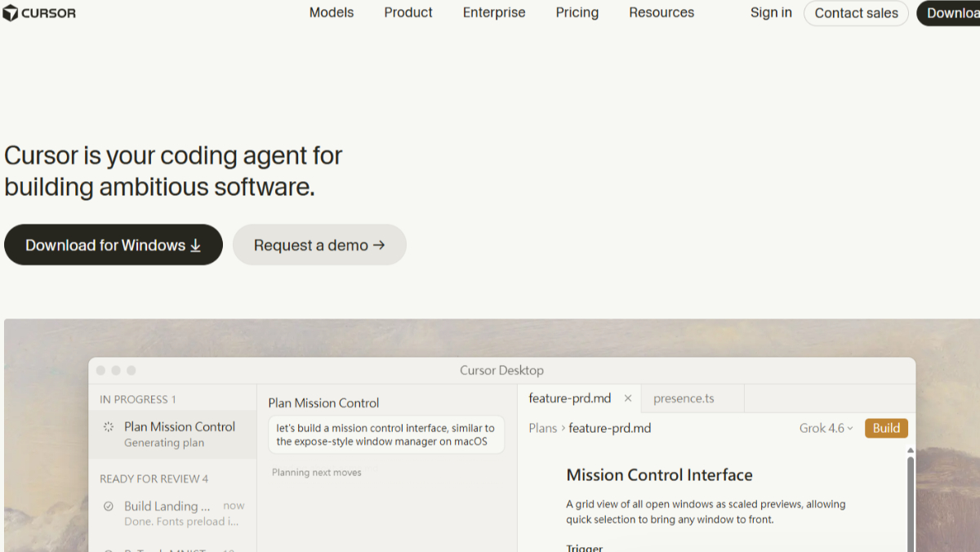Click the Cursor logo in the header
Viewport: 980px width, 552px height.
point(39,13)
